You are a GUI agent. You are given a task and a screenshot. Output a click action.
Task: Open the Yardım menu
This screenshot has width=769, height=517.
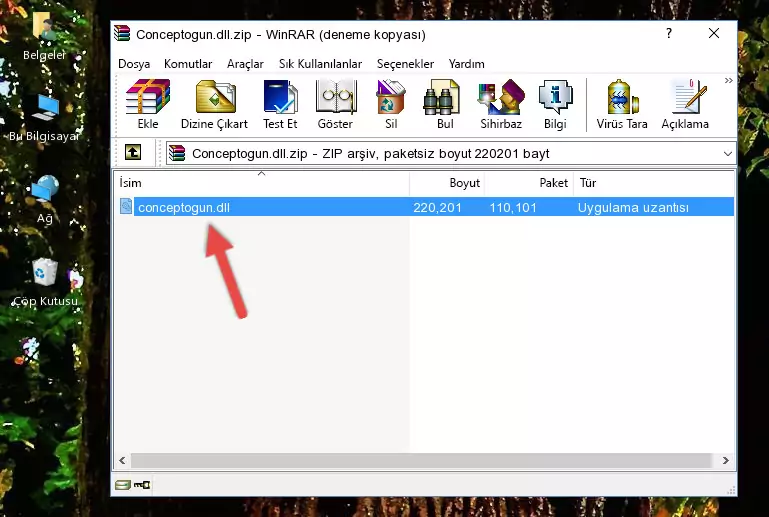coord(466,64)
